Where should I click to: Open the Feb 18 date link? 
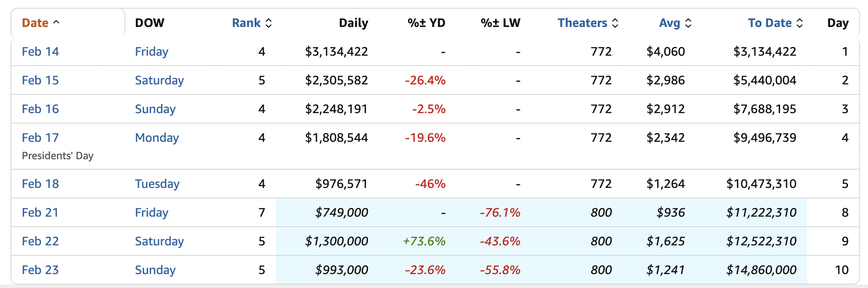tap(40, 184)
